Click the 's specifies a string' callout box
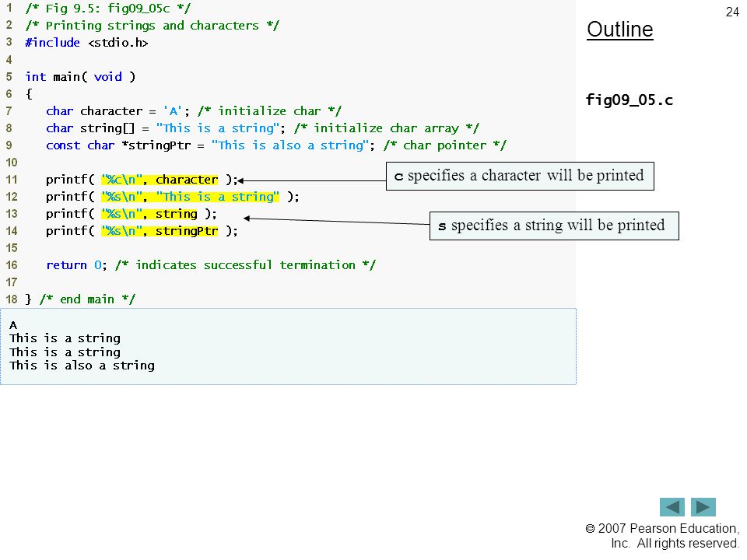The image size is (747, 560). click(x=554, y=226)
